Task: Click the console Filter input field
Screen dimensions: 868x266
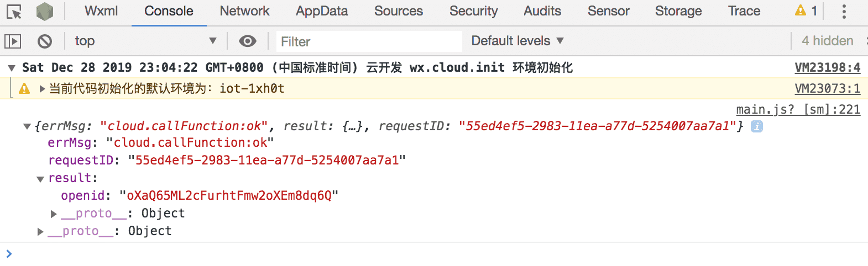Action: [x=369, y=41]
